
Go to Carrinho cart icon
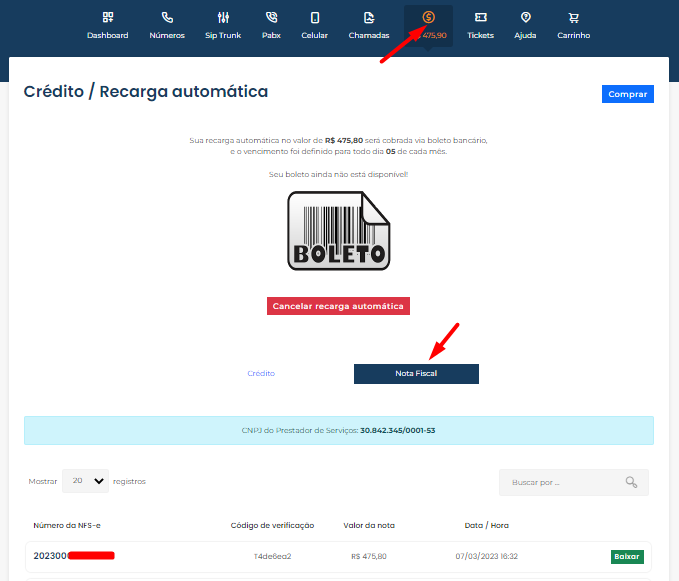(x=573, y=18)
